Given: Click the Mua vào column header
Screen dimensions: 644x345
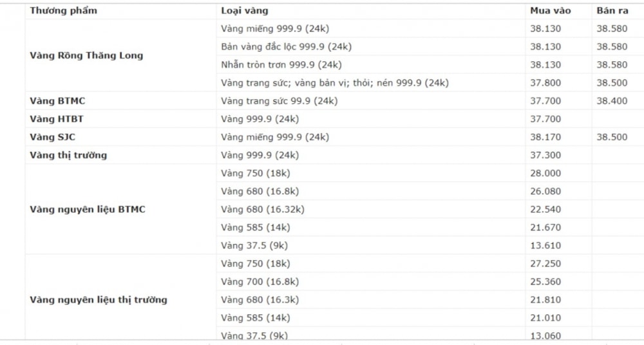Looking at the screenshot, I should pos(550,11).
